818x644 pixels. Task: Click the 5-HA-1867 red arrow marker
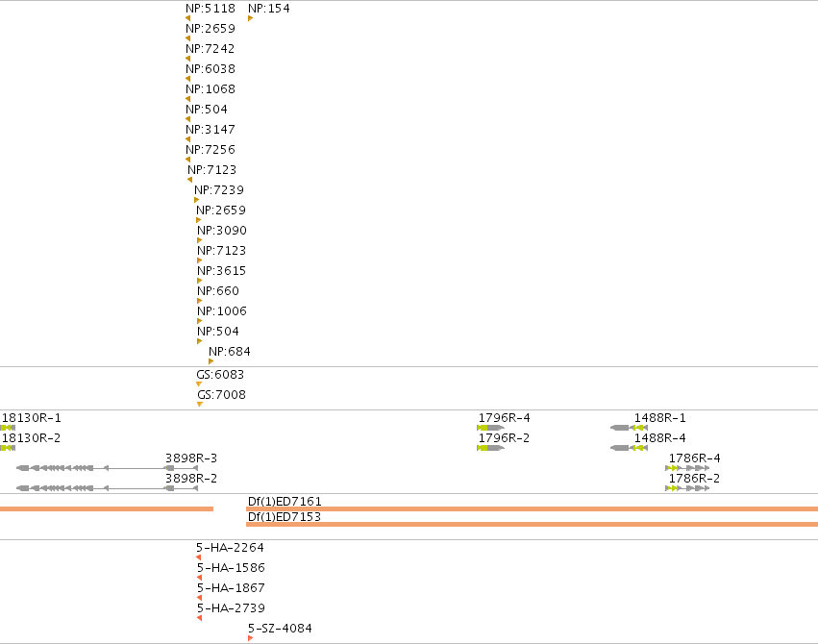tap(199, 598)
